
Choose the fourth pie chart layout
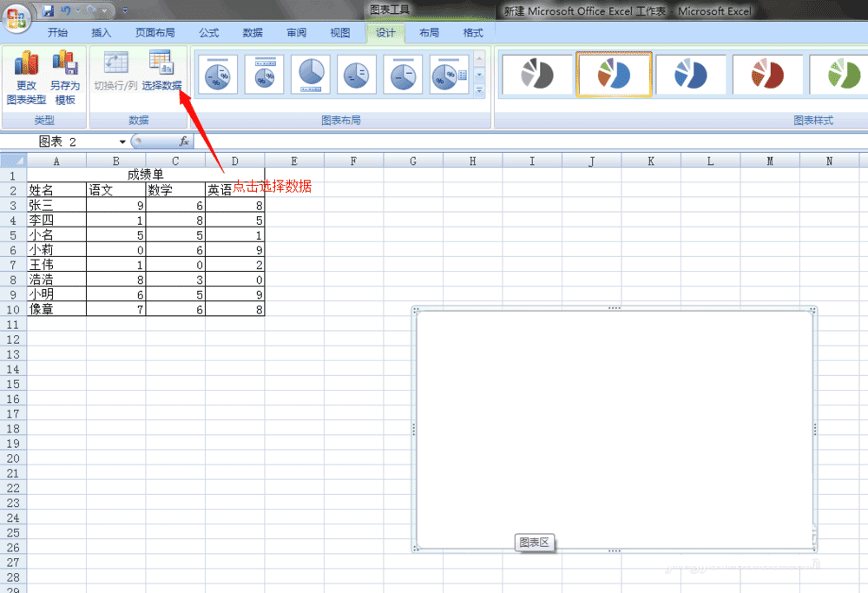coord(357,74)
